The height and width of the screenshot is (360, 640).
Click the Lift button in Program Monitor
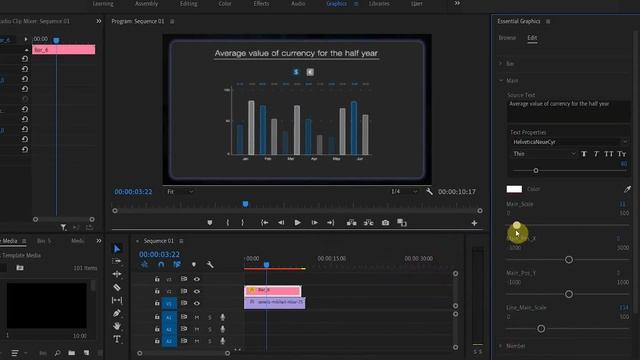(351, 222)
